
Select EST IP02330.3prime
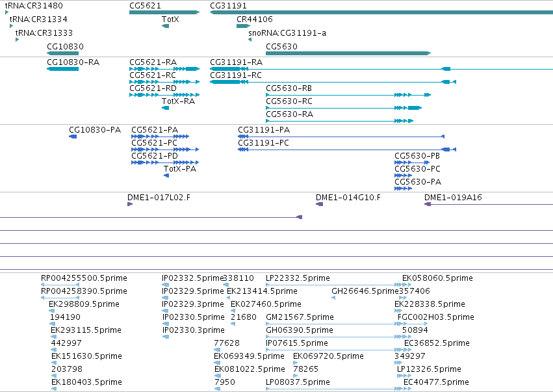166,337
